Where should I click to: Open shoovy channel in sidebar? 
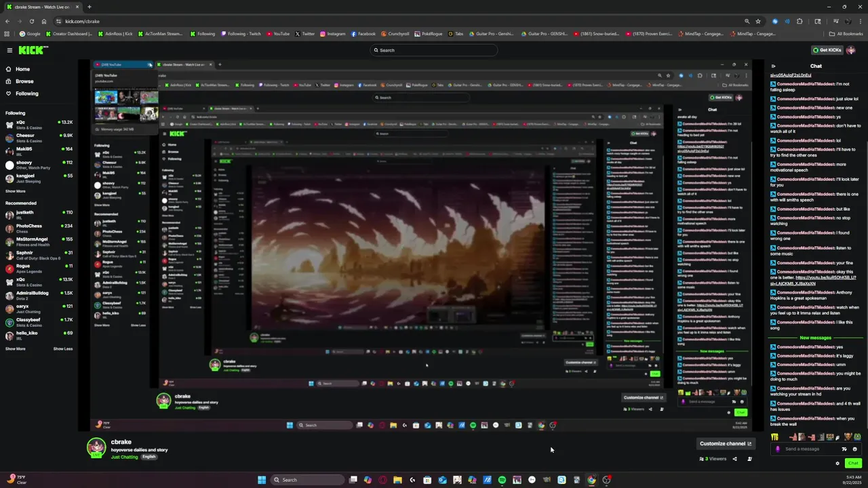39,165
